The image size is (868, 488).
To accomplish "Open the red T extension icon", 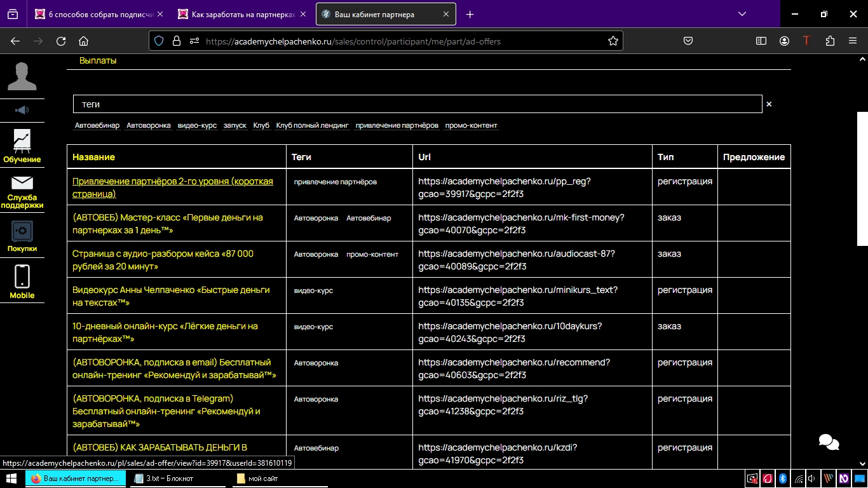I will click(806, 41).
